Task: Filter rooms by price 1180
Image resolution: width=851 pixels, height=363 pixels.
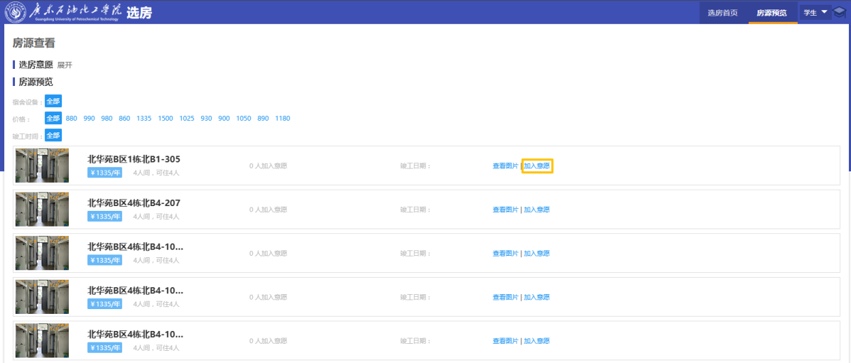Action: 283,118
